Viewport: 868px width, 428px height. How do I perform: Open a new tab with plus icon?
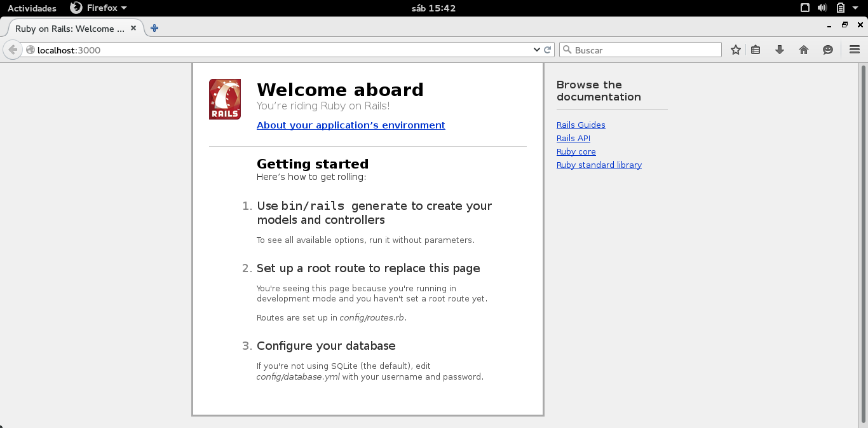tap(154, 28)
